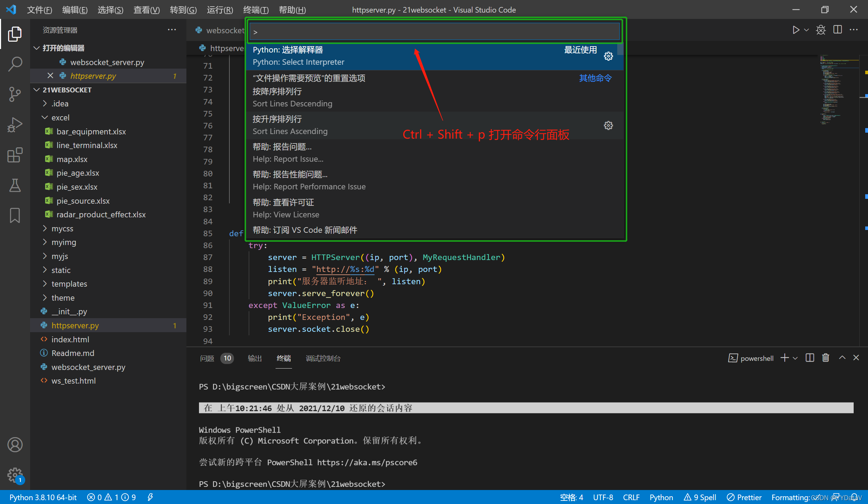This screenshot has height=504, width=868.
Task: Open the Source Control view
Action: [15, 94]
